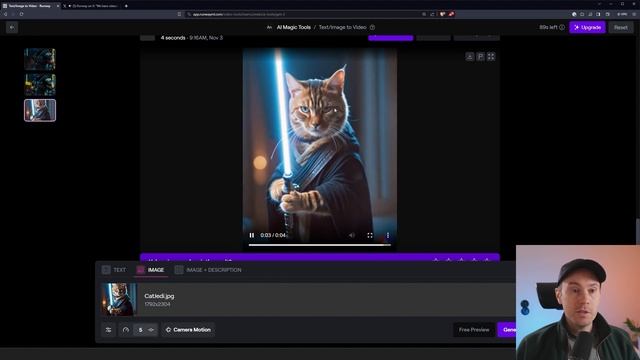Screen dimensions: 640x360
Task: Click the purple-highlighted button above the video
Action: tap(390, 38)
